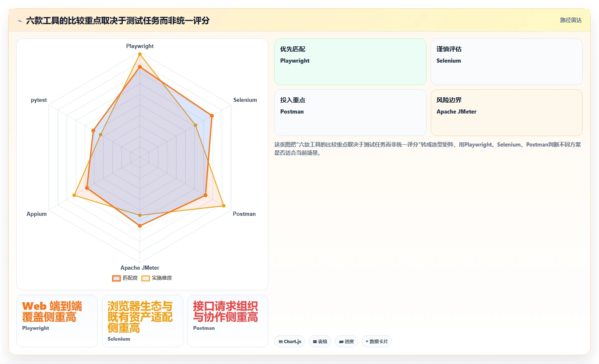Click the Playwright axis label on the radar chart
599x364 pixels.
pos(140,46)
